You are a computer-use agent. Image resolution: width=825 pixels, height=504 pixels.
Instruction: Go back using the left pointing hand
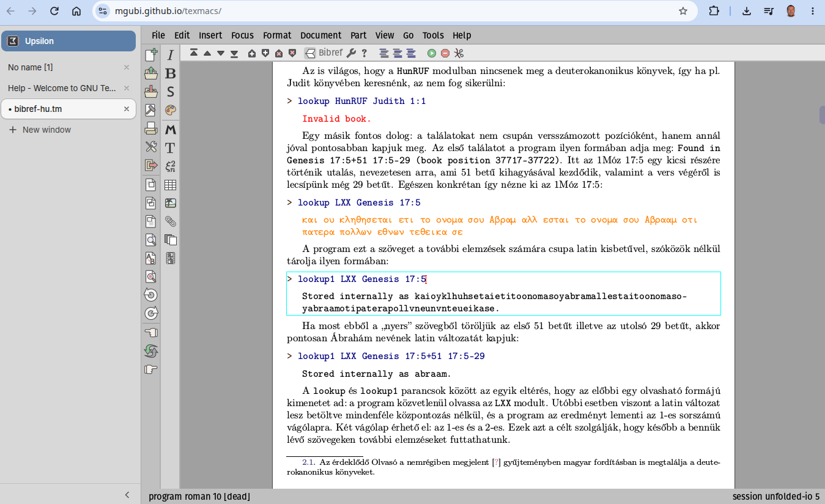[x=151, y=332]
